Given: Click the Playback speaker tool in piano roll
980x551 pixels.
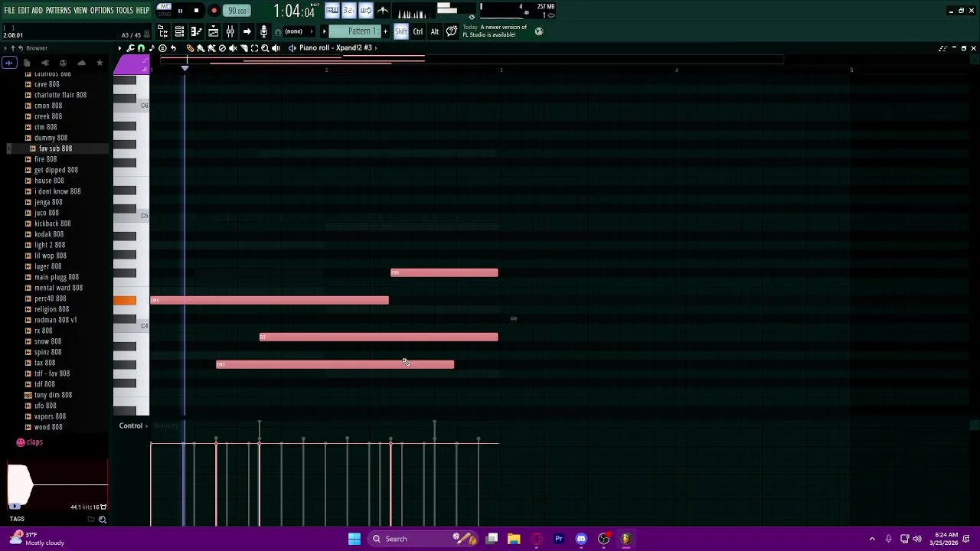Looking at the screenshot, I should pyautogui.click(x=276, y=48).
